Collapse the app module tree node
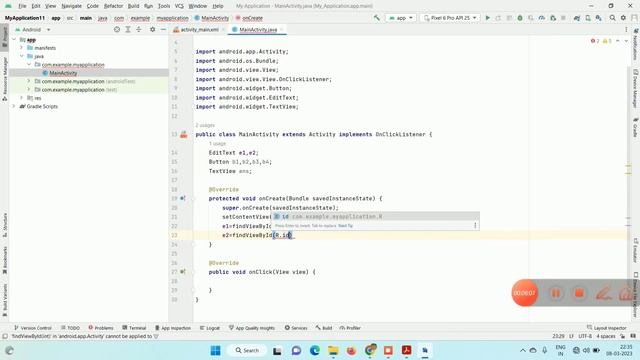 [14, 40]
